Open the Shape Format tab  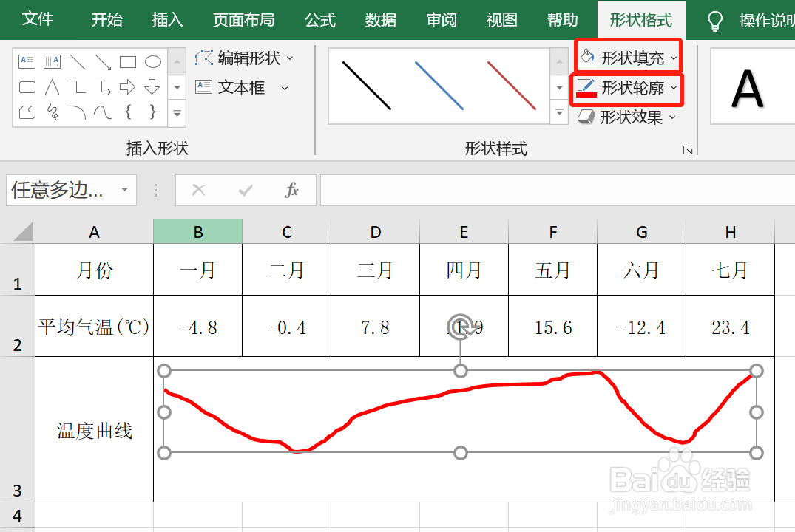[641, 20]
